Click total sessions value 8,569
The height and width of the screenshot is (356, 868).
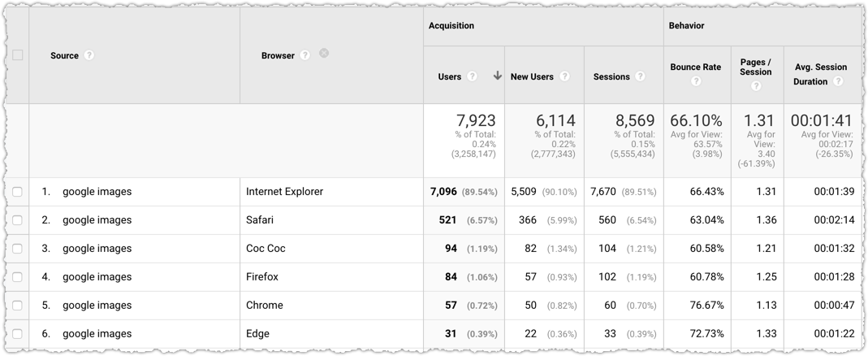pyautogui.click(x=634, y=120)
